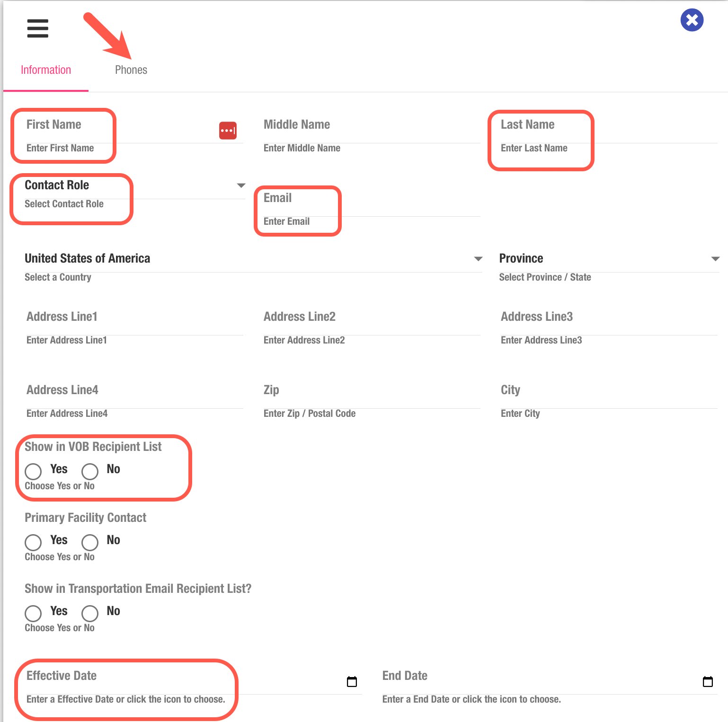Select No for Transportation Email Recipient List
The height and width of the screenshot is (722, 728).
[x=90, y=613]
